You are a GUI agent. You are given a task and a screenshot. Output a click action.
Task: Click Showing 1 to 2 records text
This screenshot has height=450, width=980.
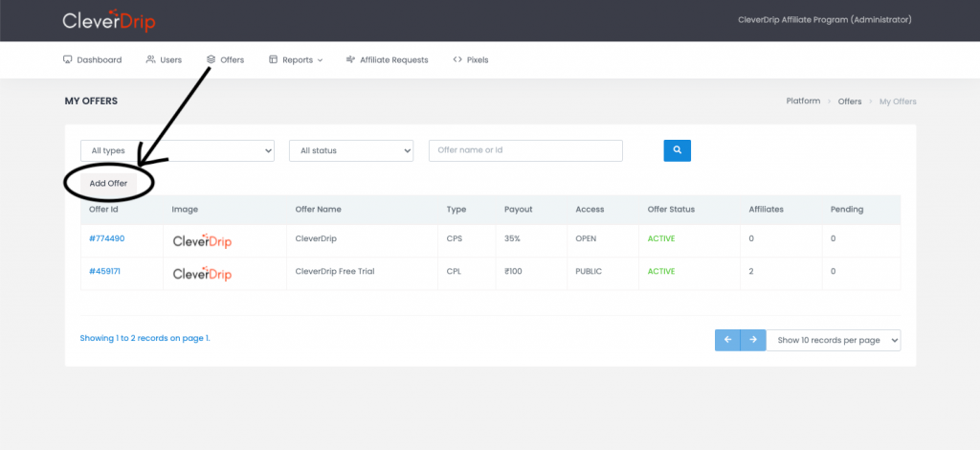[x=145, y=338]
